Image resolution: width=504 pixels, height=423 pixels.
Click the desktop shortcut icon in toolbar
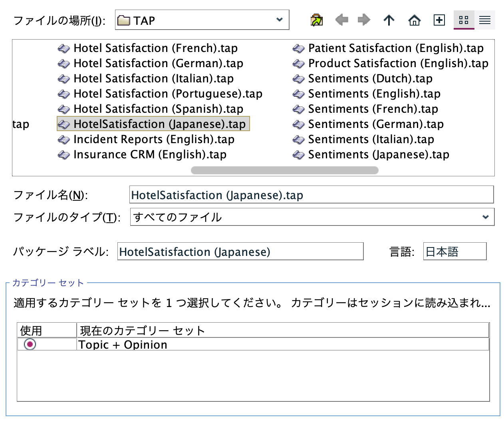click(316, 20)
